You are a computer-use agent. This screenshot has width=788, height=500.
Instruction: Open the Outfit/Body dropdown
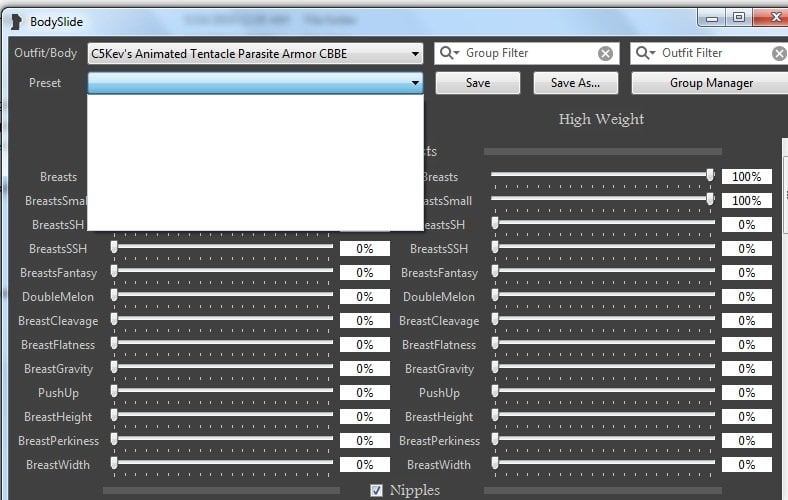255,53
